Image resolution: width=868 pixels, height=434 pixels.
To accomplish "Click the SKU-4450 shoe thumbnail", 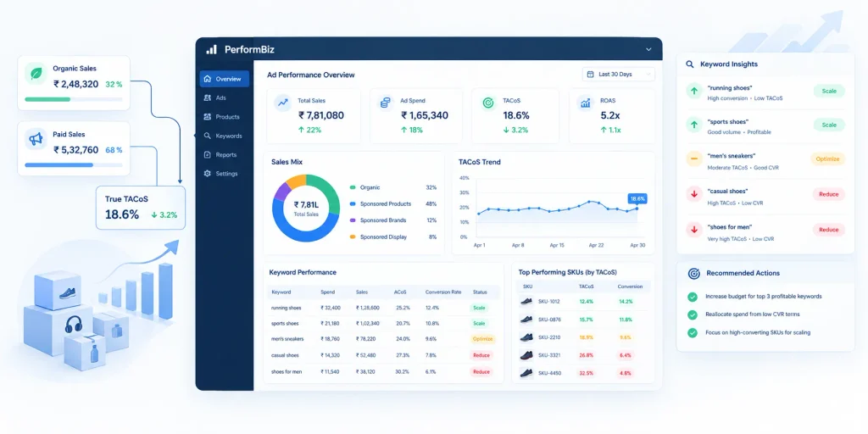I will pyautogui.click(x=526, y=373).
